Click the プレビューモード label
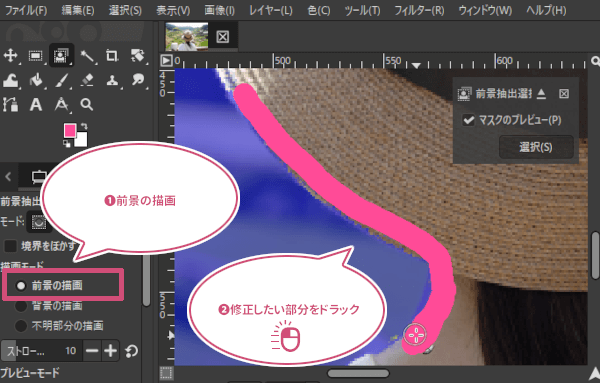The image size is (600, 383). click(x=30, y=373)
